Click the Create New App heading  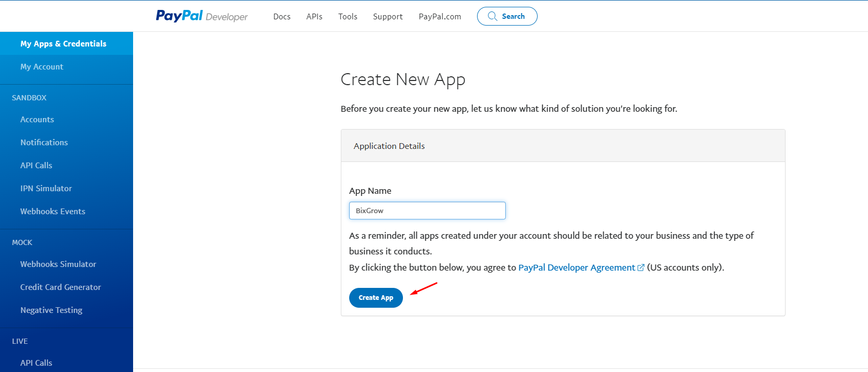click(403, 79)
